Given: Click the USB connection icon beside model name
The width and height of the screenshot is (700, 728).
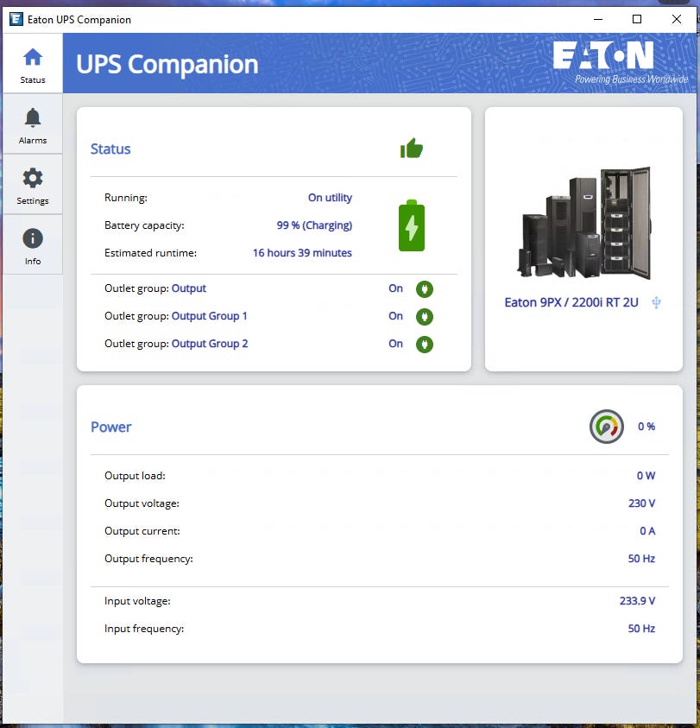Looking at the screenshot, I should [x=656, y=303].
